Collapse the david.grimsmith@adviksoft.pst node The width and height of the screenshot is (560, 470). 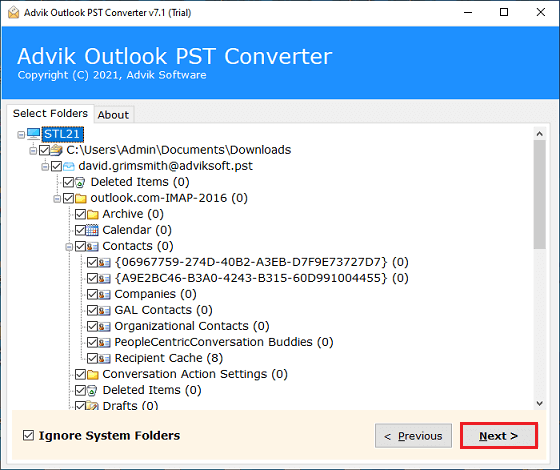(45, 166)
